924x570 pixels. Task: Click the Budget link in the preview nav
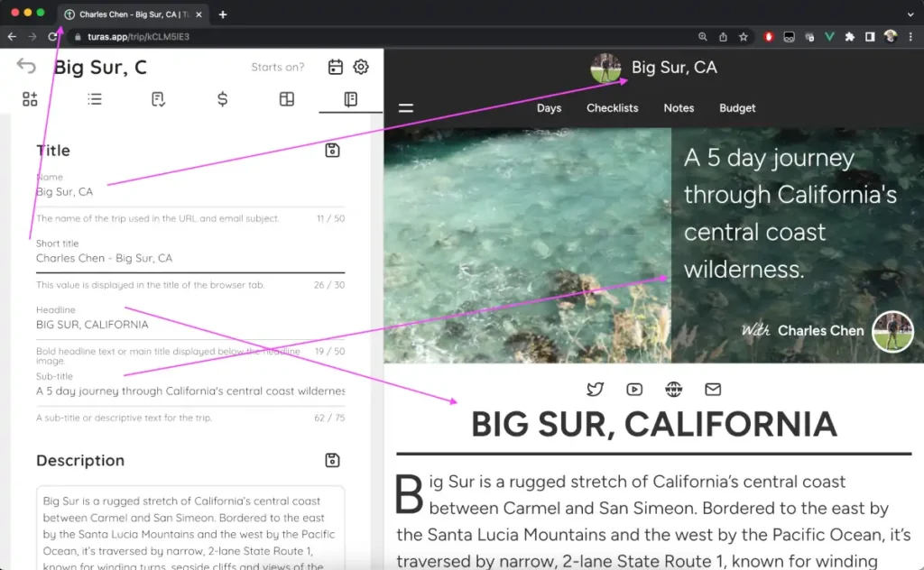737,108
